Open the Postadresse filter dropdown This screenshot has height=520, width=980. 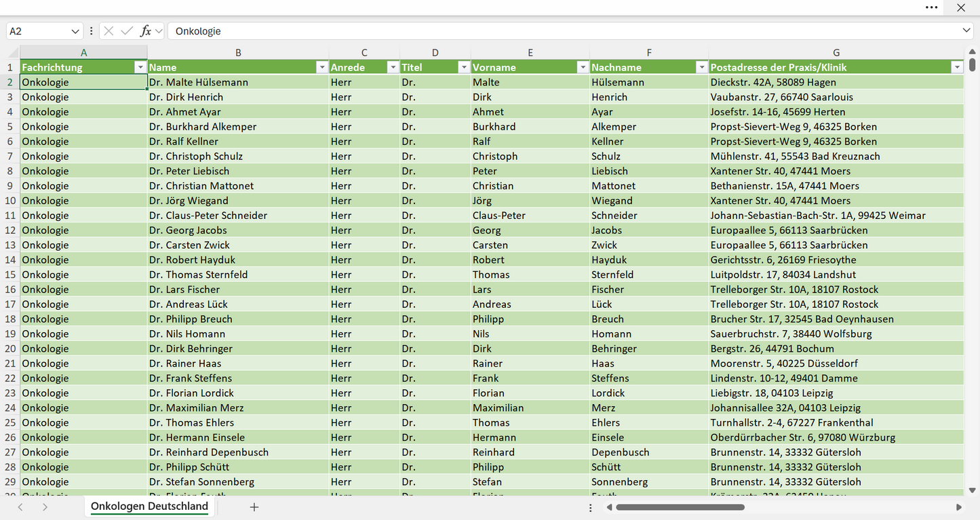coord(957,67)
